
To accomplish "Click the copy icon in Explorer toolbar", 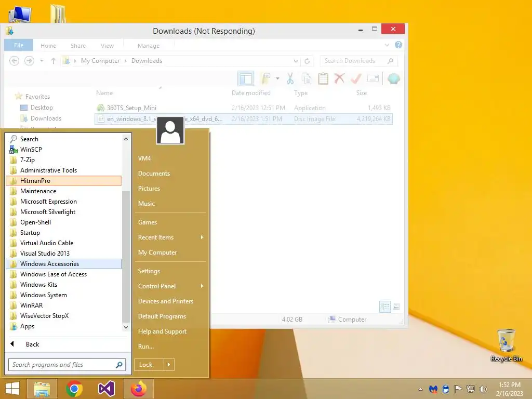I will point(307,79).
